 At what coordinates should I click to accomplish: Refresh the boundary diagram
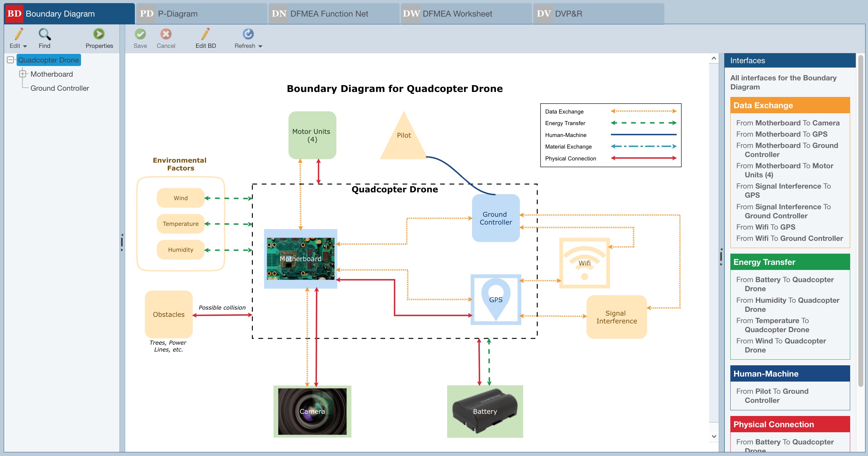tap(248, 34)
